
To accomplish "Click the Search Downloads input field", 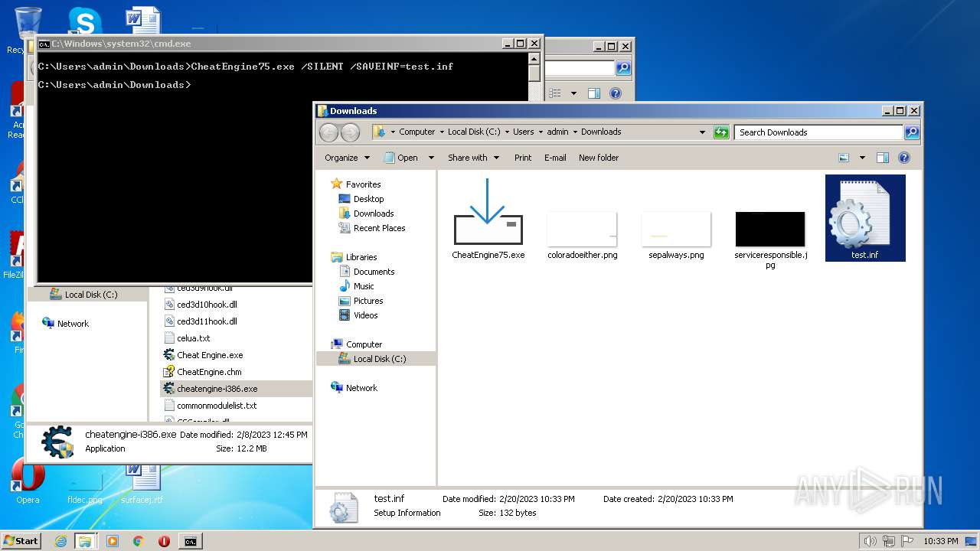I will click(818, 132).
